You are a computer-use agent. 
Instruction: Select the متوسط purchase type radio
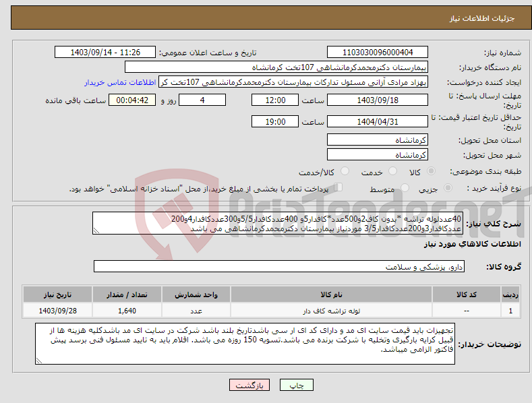(405, 188)
